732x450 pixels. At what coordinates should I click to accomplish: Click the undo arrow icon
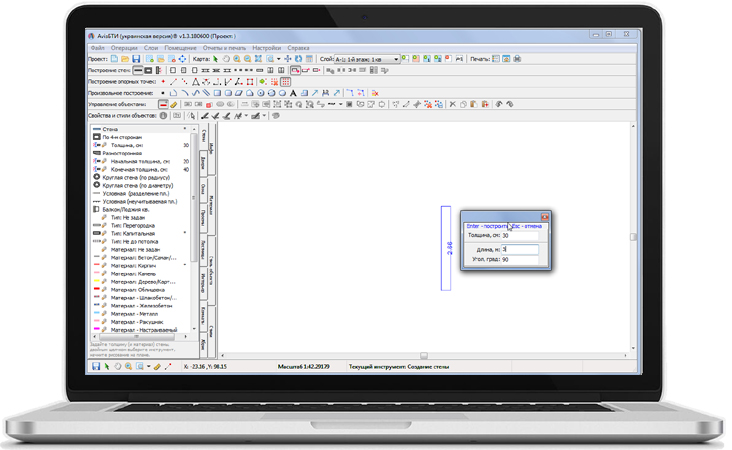click(x=498, y=104)
